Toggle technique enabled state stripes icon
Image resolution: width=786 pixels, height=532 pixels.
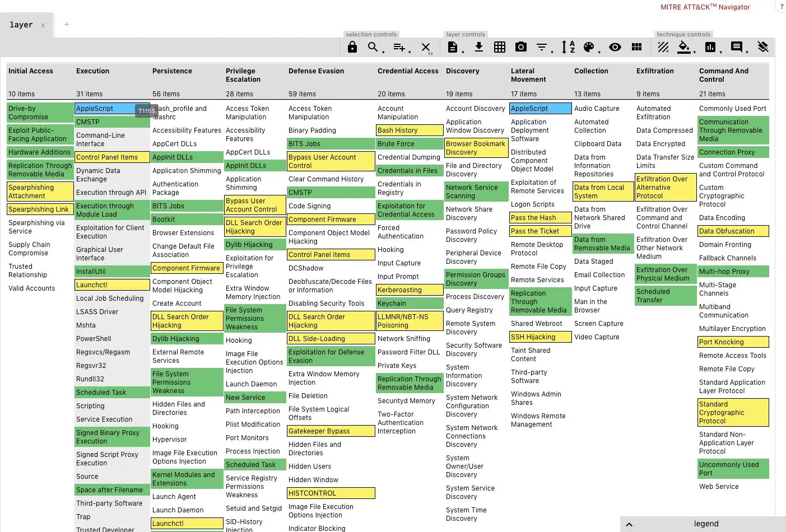click(x=663, y=48)
